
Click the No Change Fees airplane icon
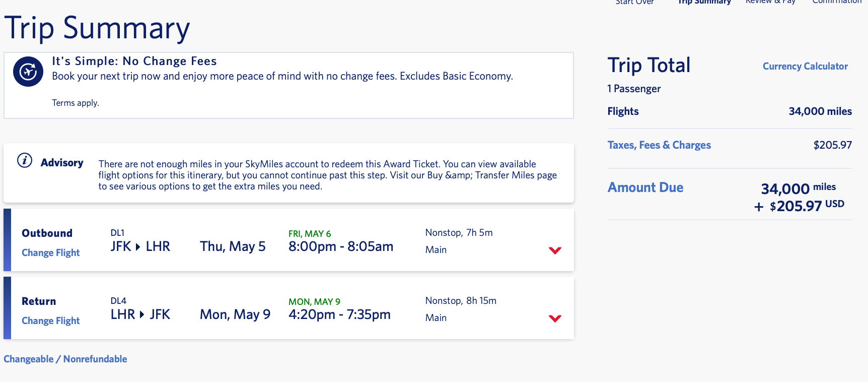(x=28, y=72)
